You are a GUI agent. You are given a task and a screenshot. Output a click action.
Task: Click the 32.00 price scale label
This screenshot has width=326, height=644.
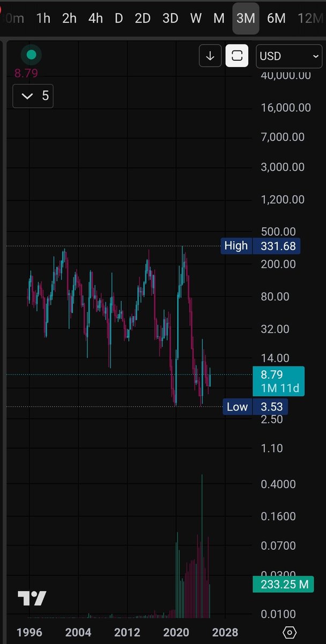coord(275,329)
